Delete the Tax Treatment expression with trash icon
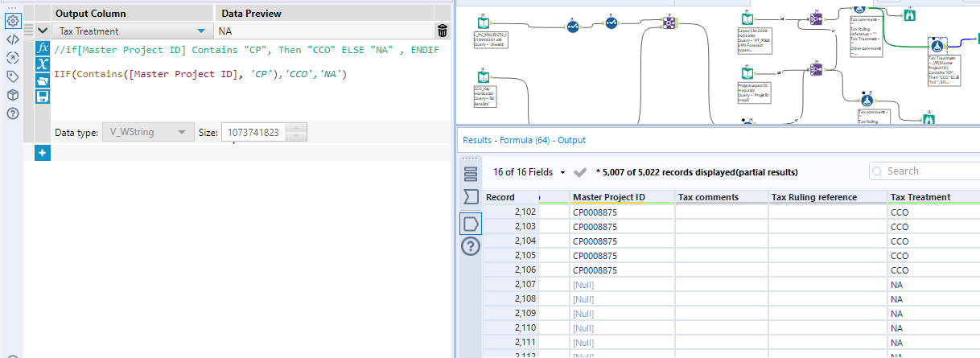The width and height of the screenshot is (980, 358). pyautogui.click(x=442, y=31)
